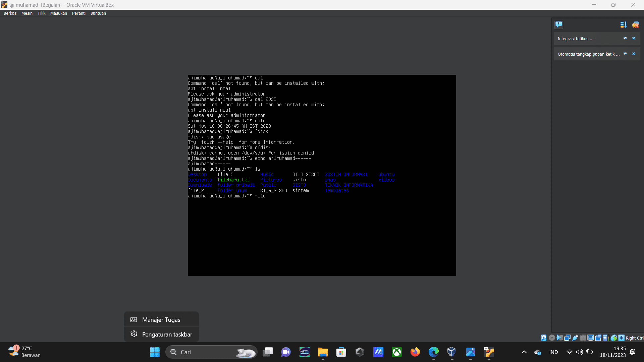Open Microsoft Edge from the taskbar
Image resolution: width=644 pixels, height=362 pixels.
coord(434,352)
